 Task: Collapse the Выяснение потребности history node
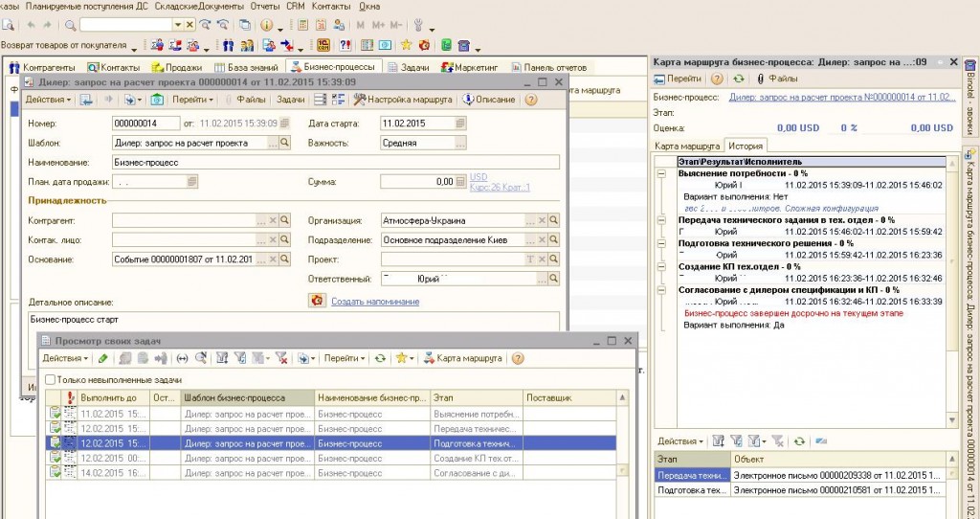662,174
